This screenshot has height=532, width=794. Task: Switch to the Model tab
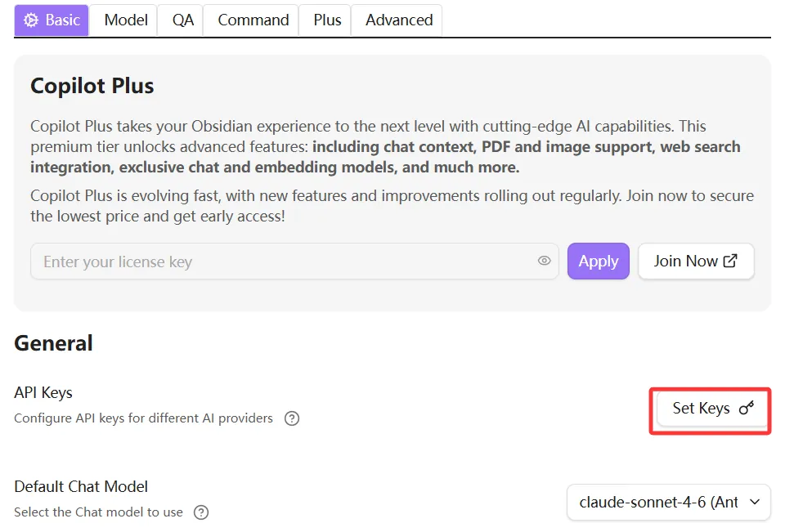pos(126,20)
